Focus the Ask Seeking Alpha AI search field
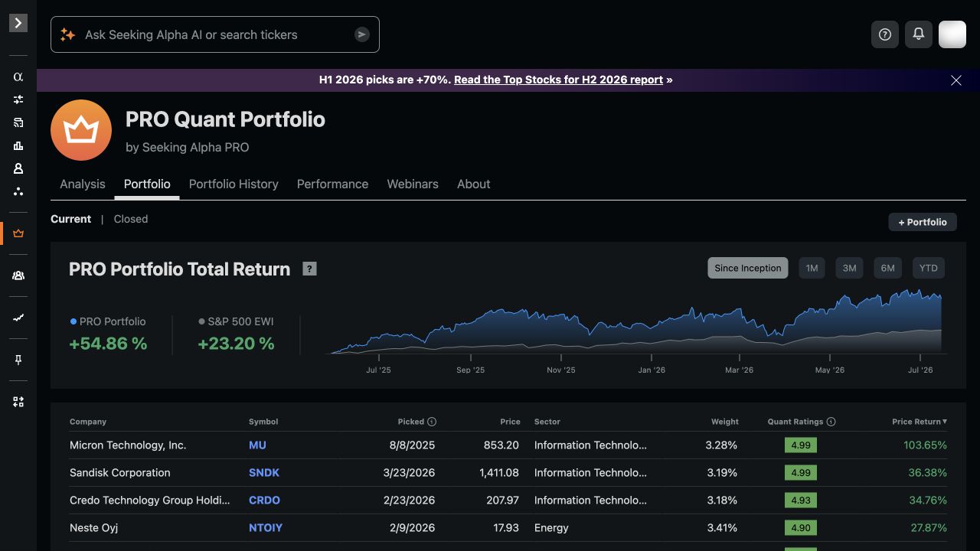The image size is (980, 551). coord(215,34)
